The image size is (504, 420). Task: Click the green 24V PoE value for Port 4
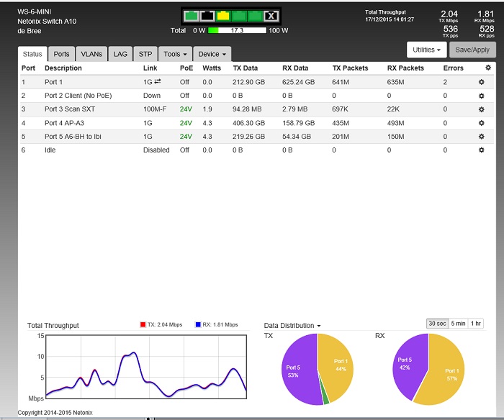pyautogui.click(x=186, y=123)
